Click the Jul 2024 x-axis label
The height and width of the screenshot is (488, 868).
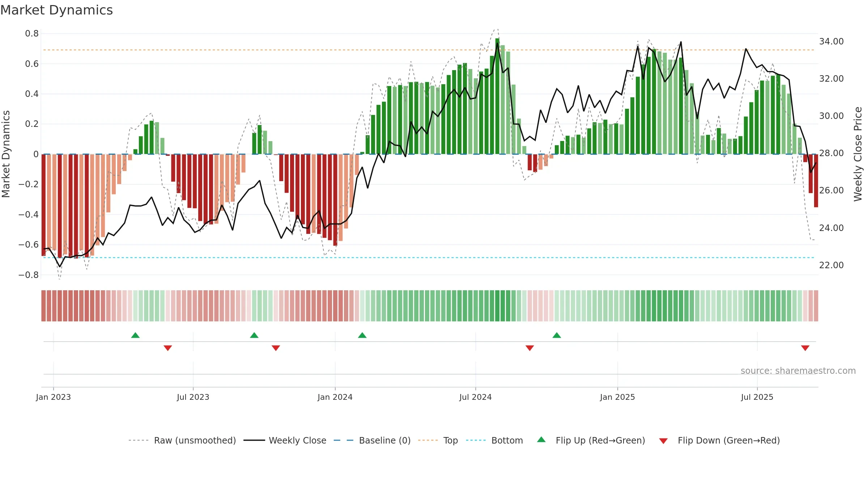click(x=476, y=397)
